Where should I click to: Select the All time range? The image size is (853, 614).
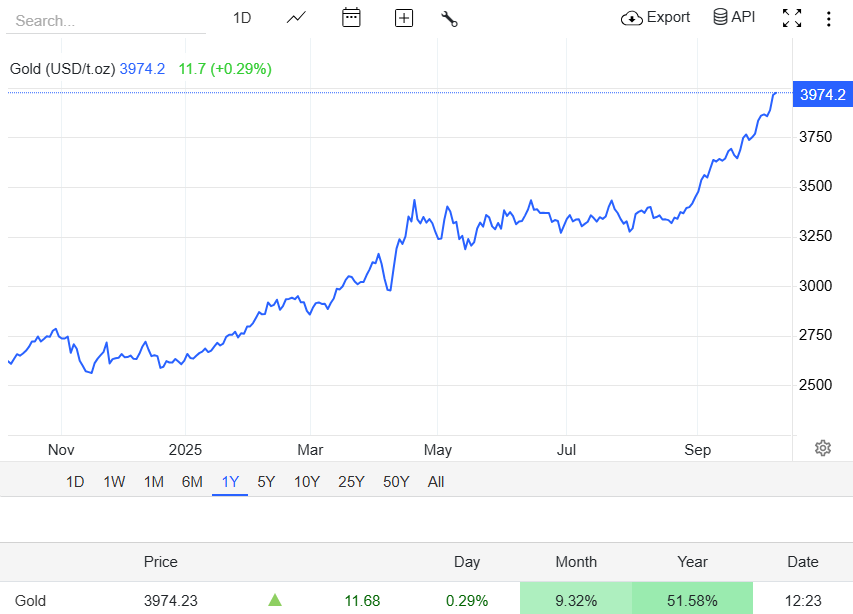436,482
